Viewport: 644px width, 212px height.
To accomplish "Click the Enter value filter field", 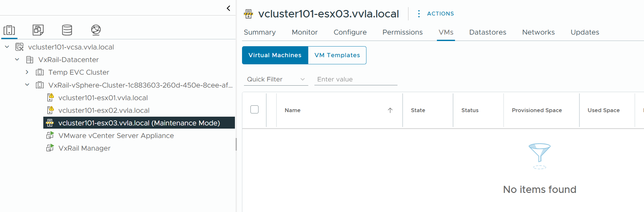I will [x=355, y=79].
